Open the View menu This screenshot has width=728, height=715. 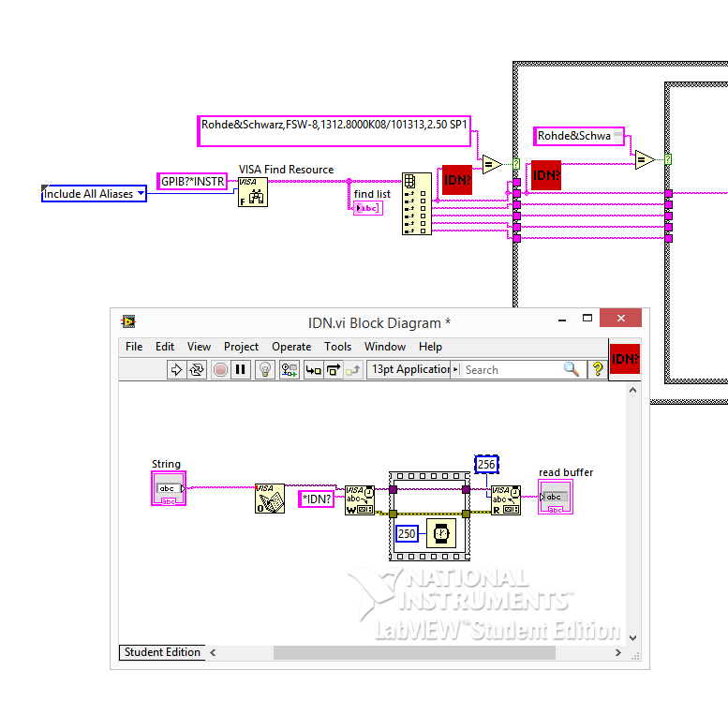[x=199, y=347]
